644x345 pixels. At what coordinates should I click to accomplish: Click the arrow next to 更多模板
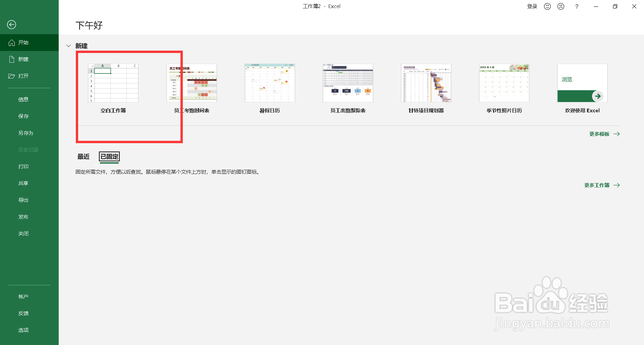pos(616,134)
